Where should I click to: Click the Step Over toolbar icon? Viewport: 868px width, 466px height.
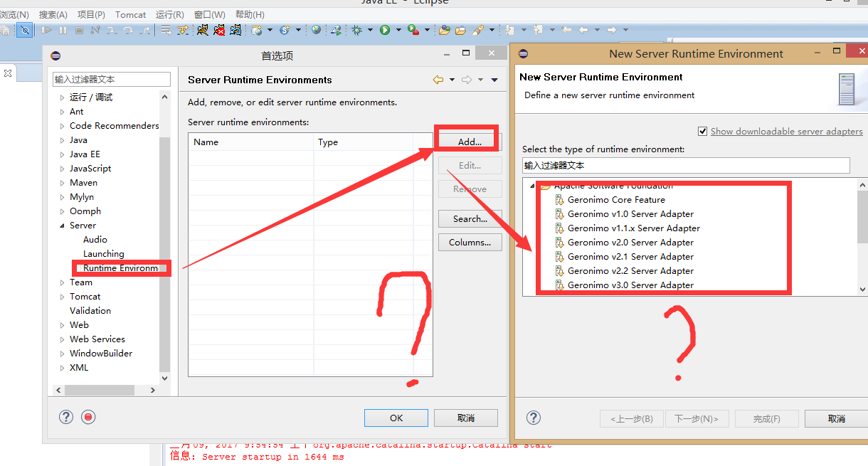128,30
